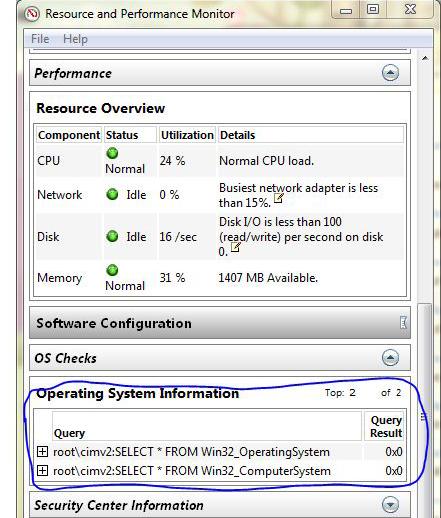Image resolution: width=441 pixels, height=518 pixels.
Task: Collapse the OS Checks section
Action: (390, 358)
